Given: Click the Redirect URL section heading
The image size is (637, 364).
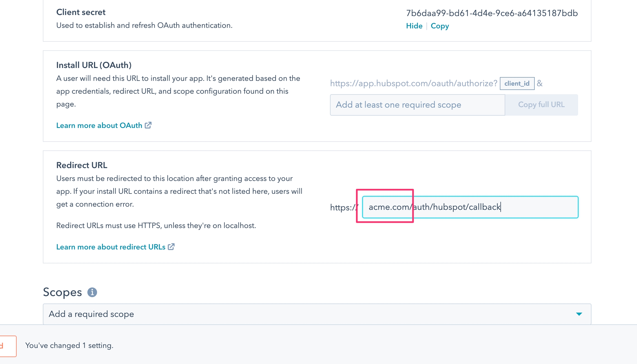Looking at the screenshot, I should (82, 165).
